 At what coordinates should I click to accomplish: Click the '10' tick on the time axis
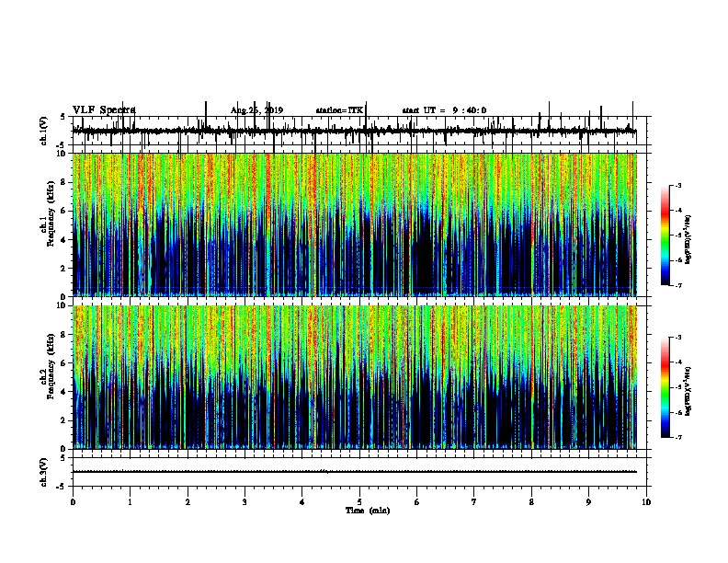point(646,502)
